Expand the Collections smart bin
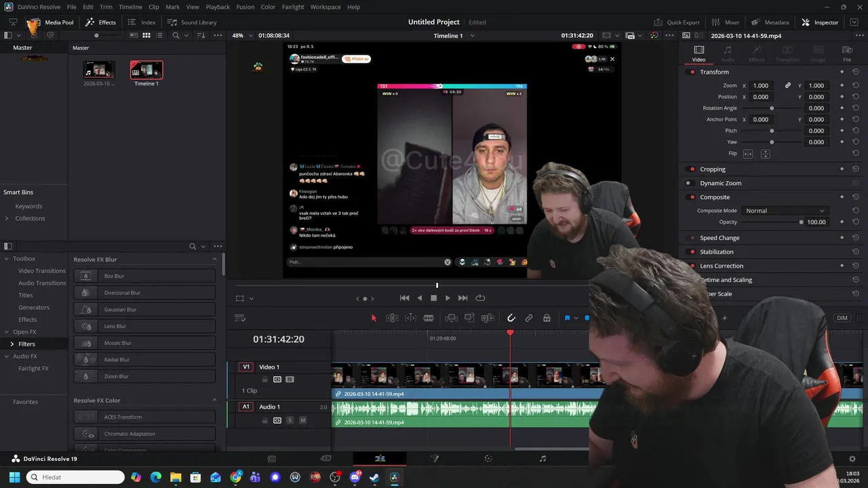The height and width of the screenshot is (488, 868). [7, 218]
